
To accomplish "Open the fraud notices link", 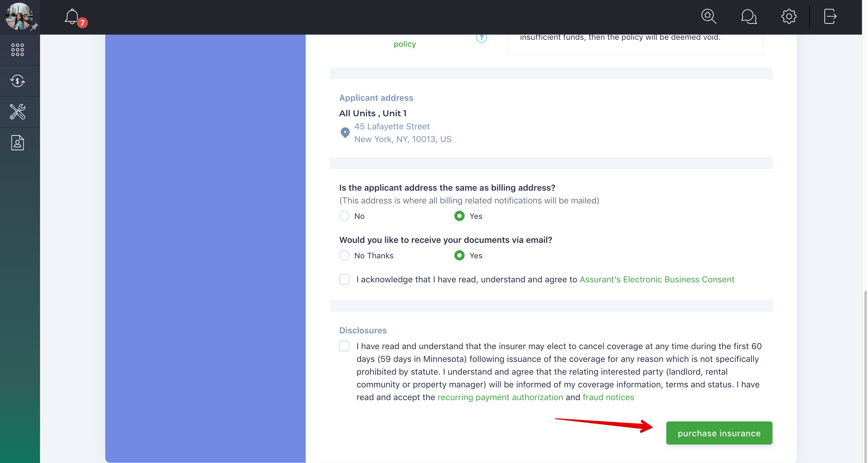I will point(608,397).
